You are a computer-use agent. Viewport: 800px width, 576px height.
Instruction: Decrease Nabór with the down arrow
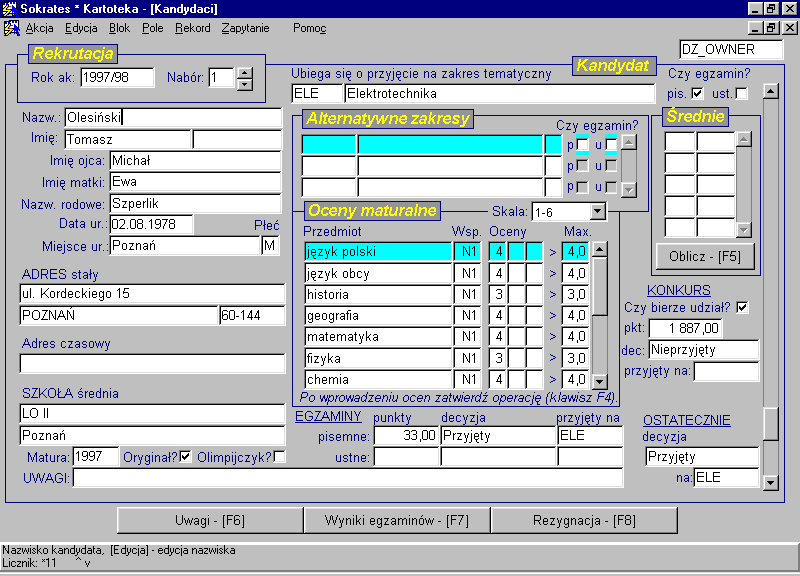[x=245, y=84]
